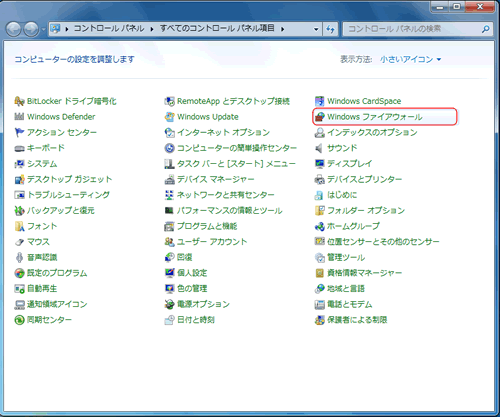Click the ユーザー アカウント icon

click(x=169, y=242)
